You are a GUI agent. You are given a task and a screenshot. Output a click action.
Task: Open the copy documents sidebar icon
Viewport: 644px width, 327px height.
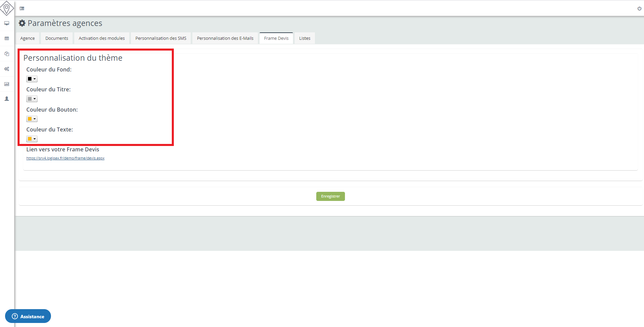click(7, 54)
